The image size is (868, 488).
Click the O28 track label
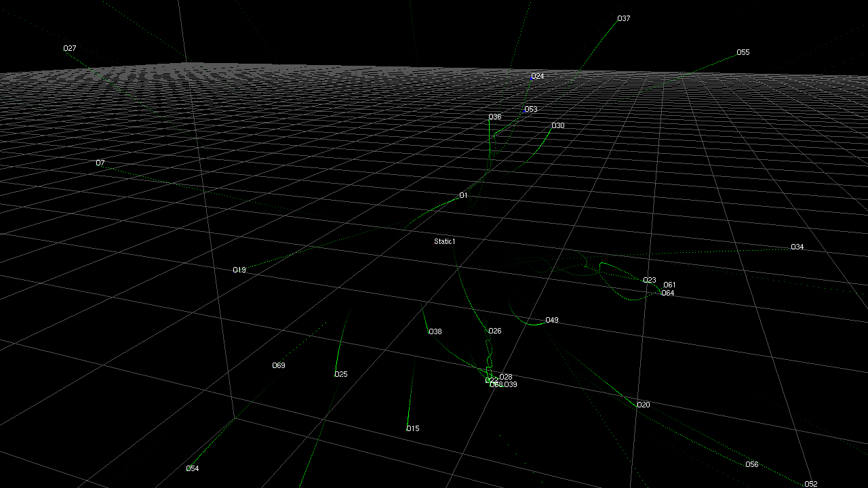(506, 378)
